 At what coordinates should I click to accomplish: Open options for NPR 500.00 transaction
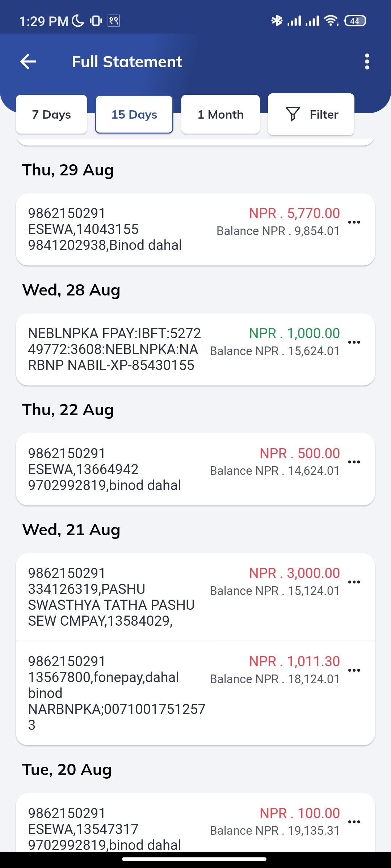[x=354, y=462]
